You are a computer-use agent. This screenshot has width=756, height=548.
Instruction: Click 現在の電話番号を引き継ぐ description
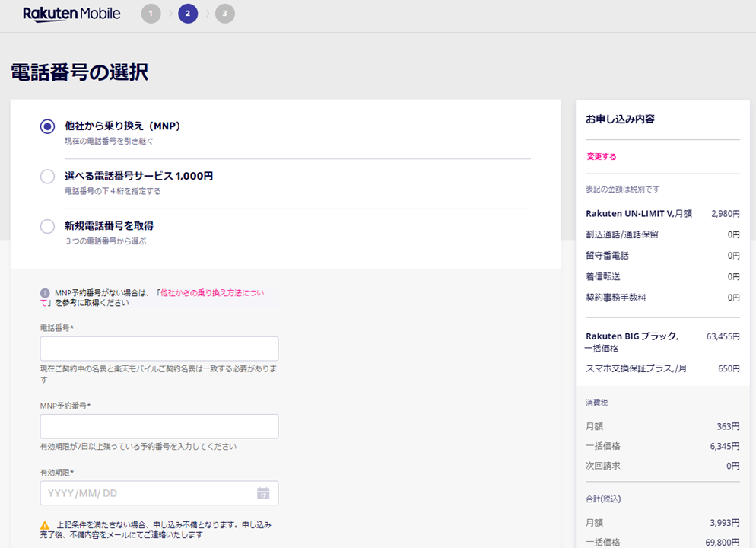pos(109,141)
